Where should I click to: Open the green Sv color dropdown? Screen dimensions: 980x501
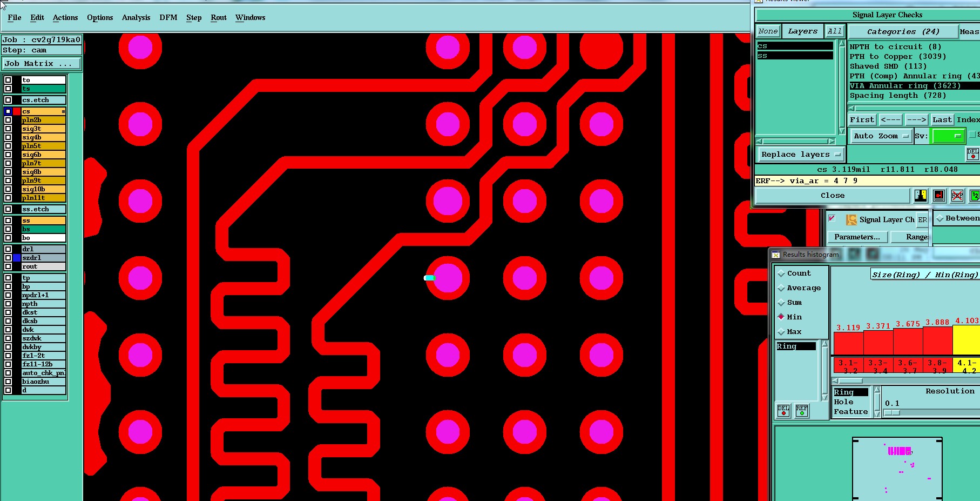(x=949, y=136)
